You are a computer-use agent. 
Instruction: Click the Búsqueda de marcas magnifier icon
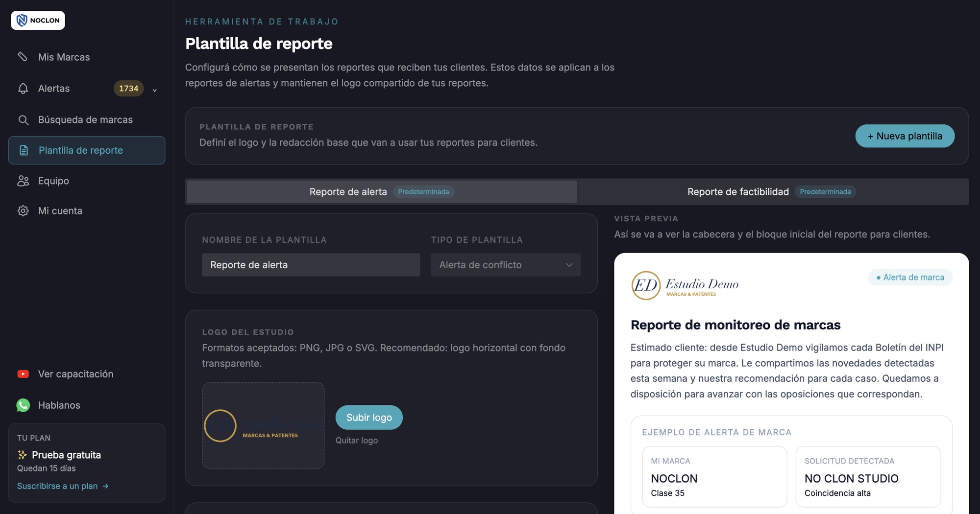pos(23,120)
